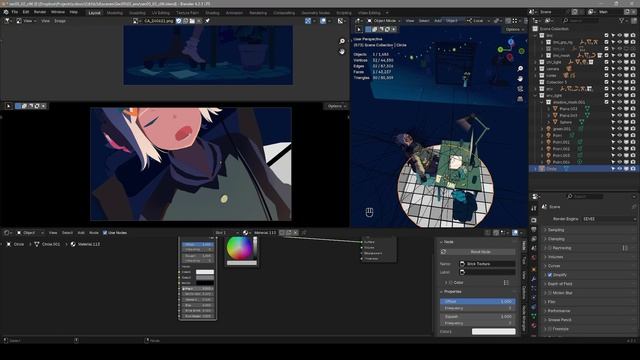Expand the Performance panel
The width and height of the screenshot is (640, 360).
point(559,311)
